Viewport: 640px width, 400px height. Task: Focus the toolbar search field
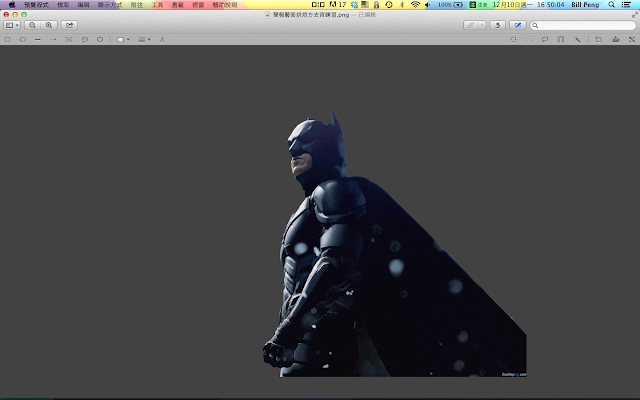(x=583, y=25)
